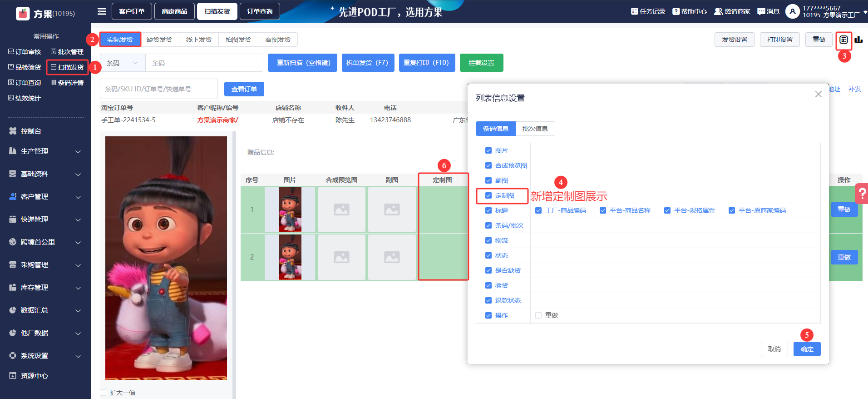Open 资源中心 in sidebar
Viewport: 868px width, 399px height.
pos(34,375)
